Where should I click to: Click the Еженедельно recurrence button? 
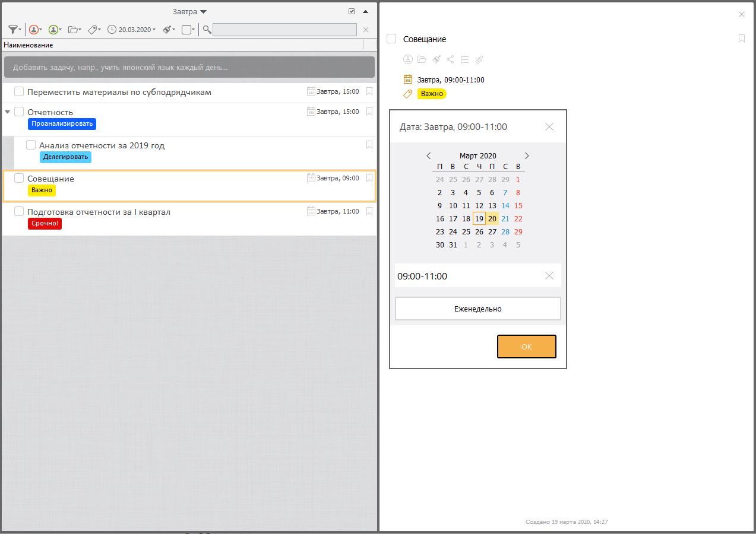[x=477, y=309]
